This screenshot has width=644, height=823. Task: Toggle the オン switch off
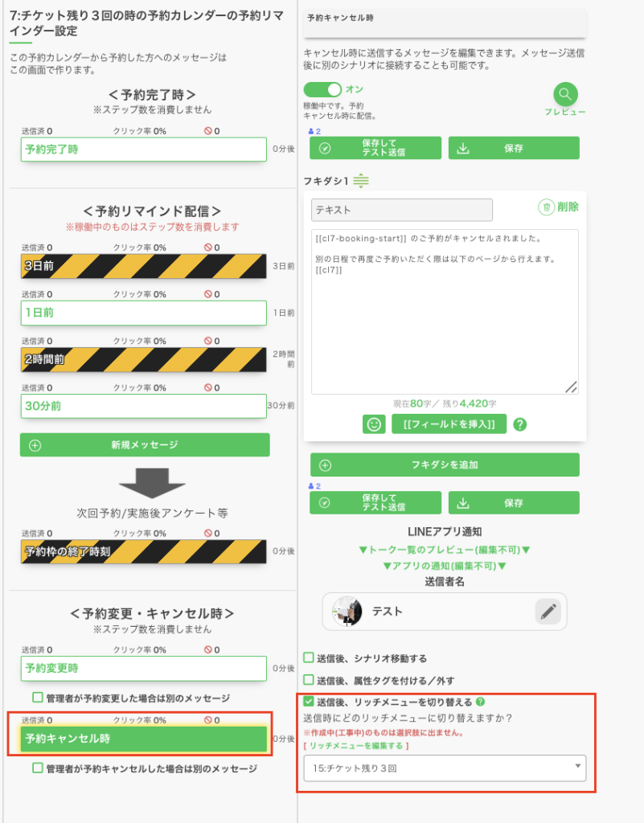tap(322, 89)
